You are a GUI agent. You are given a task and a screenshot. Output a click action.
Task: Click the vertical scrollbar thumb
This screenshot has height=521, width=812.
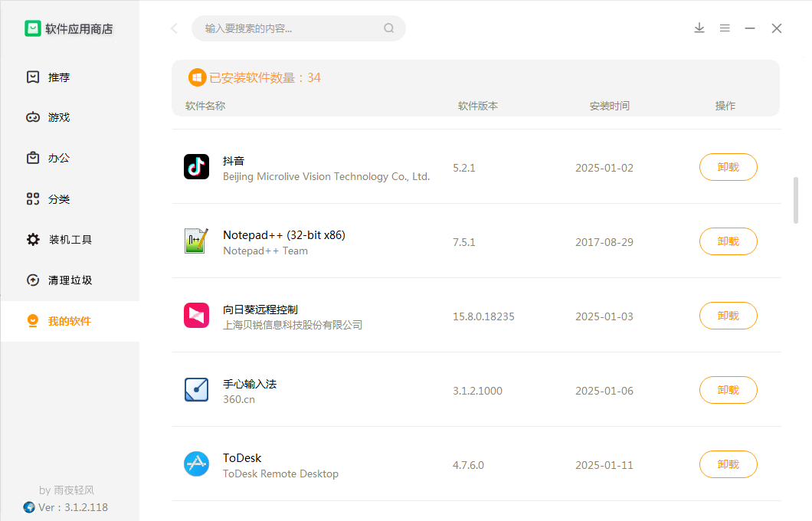[795, 200]
